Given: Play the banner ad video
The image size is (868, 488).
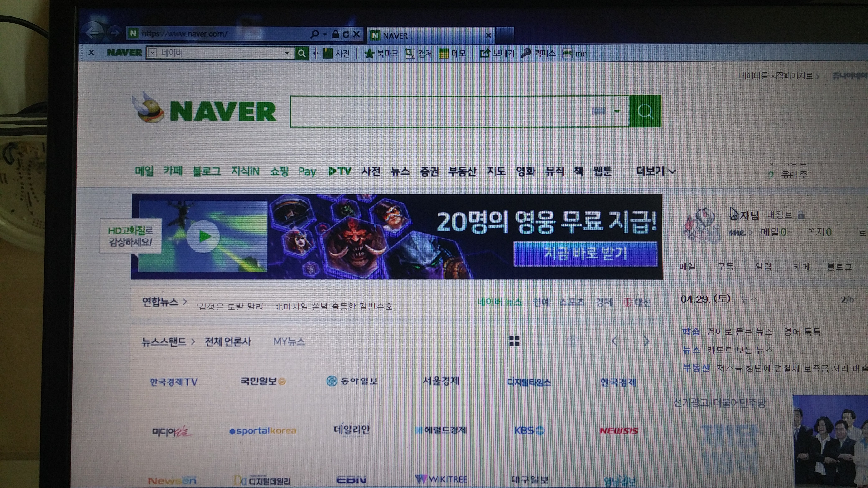Looking at the screenshot, I should click(203, 236).
